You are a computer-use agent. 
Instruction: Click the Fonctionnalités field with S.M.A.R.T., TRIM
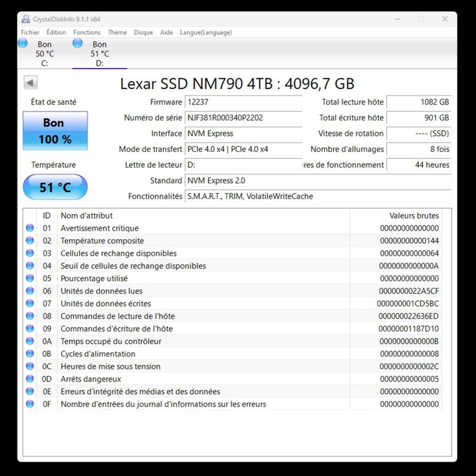click(318, 197)
